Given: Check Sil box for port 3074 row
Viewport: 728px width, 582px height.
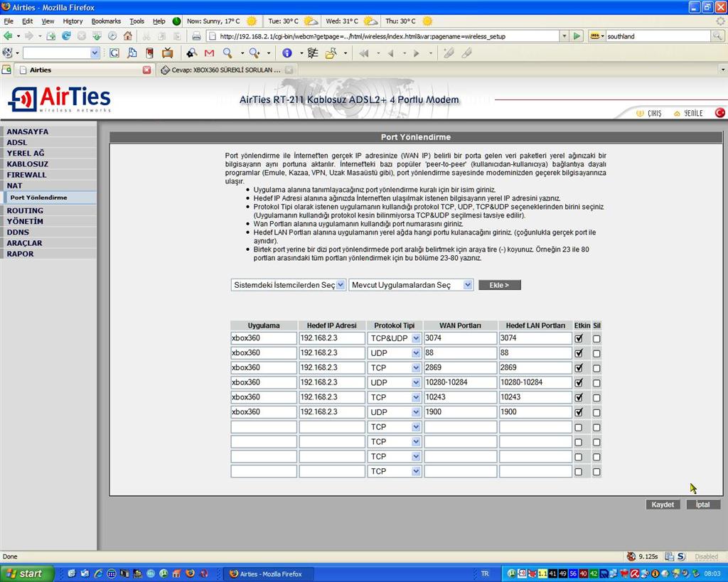Looking at the screenshot, I should (596, 339).
